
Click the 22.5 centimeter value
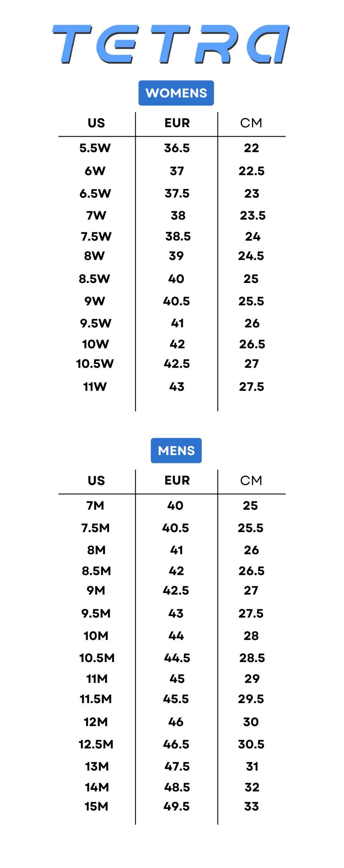pyautogui.click(x=251, y=171)
